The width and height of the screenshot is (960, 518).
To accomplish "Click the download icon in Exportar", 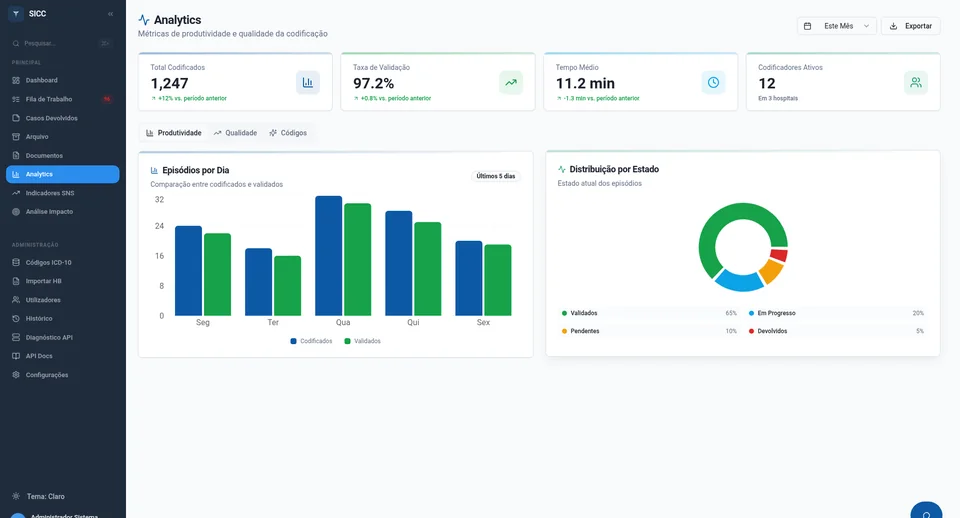I will point(893,26).
